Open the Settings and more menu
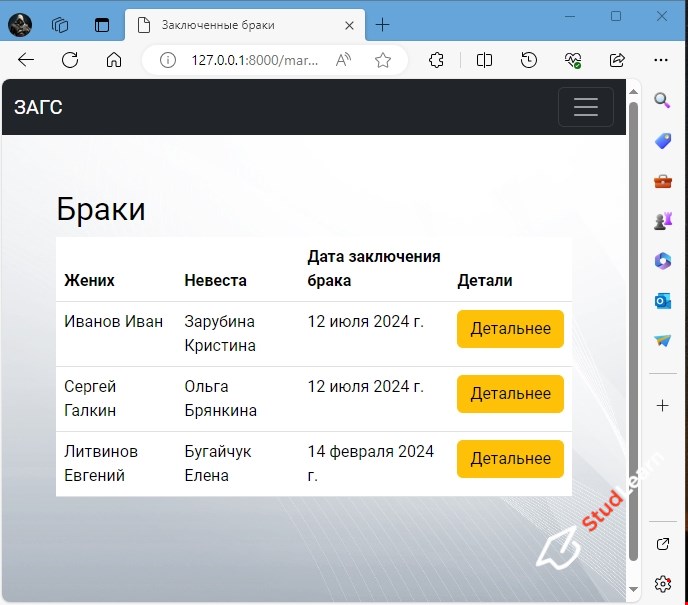Image resolution: width=688 pixels, height=605 pixels. click(661, 60)
